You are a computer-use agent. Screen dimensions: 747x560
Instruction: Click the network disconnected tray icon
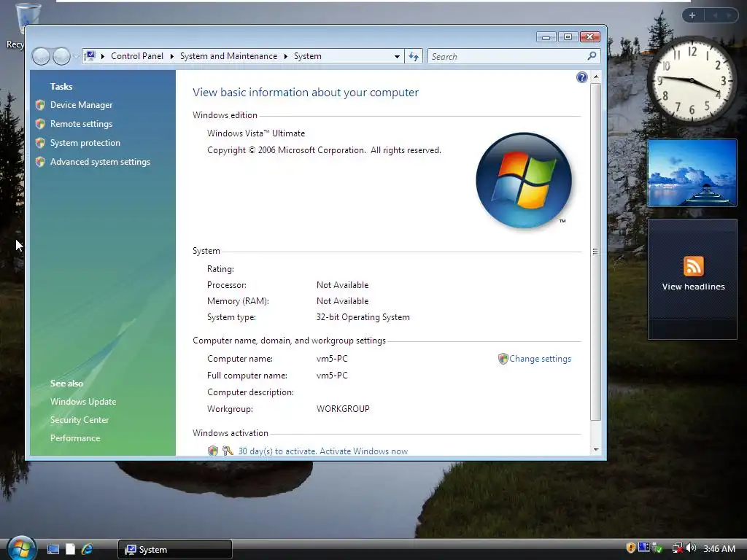tap(677, 548)
